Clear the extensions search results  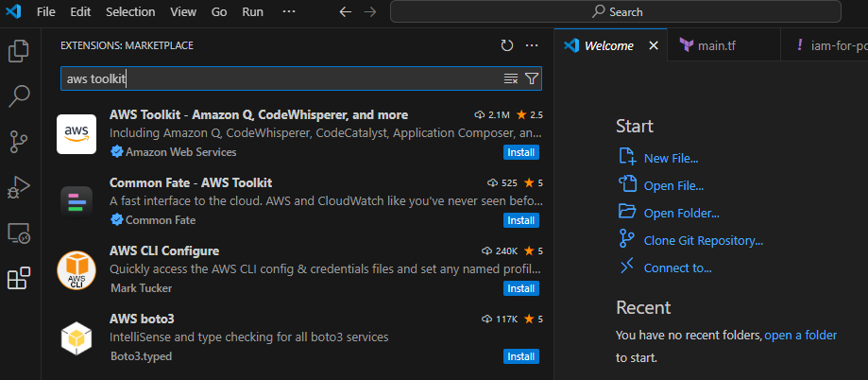coord(511,78)
